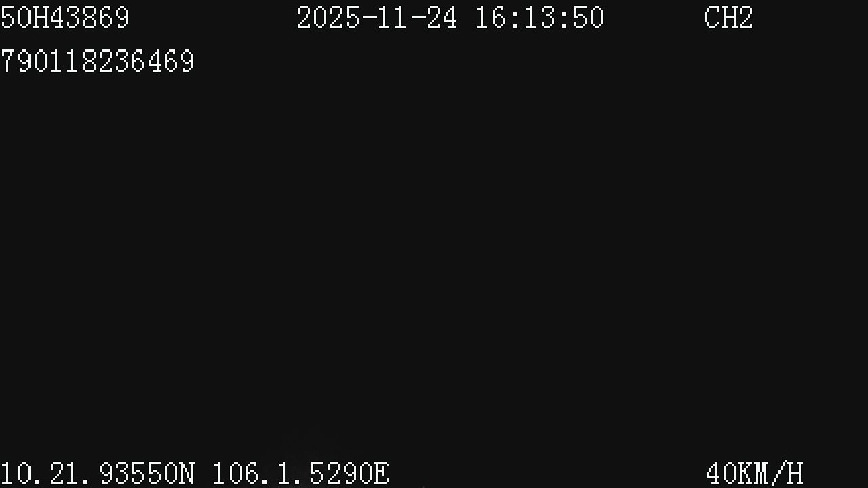Select the 40KM/H speed readout
This screenshot has height=488, width=868.
(x=755, y=473)
